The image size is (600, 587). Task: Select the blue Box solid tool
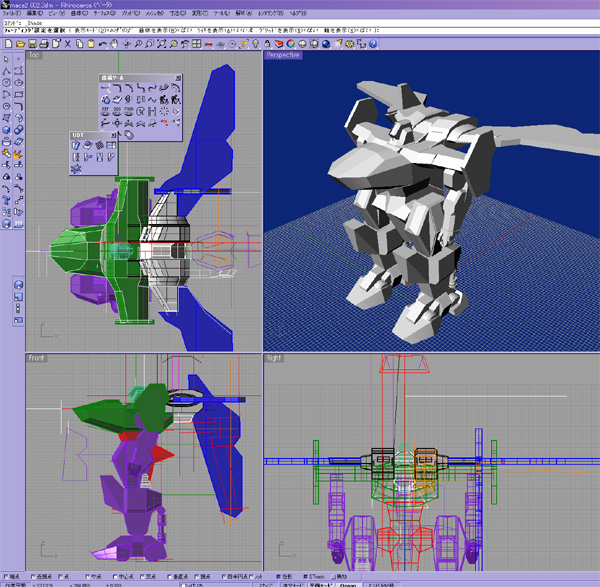tap(7, 130)
